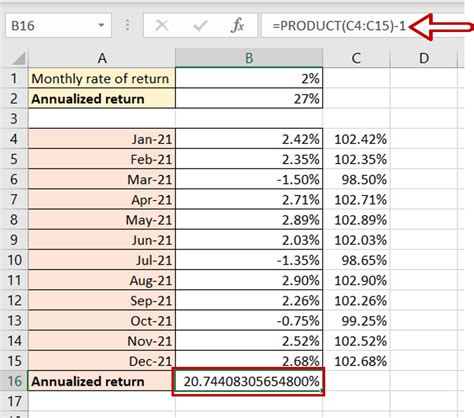Click the -1.50% cell
The height and width of the screenshot is (418, 474).
click(249, 179)
